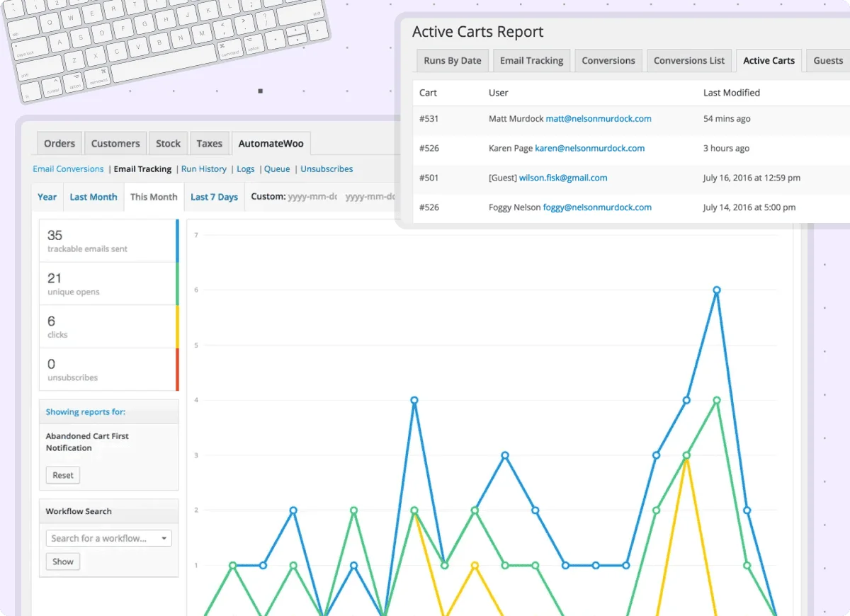
Task: Open the Run History link
Action: [204, 169]
